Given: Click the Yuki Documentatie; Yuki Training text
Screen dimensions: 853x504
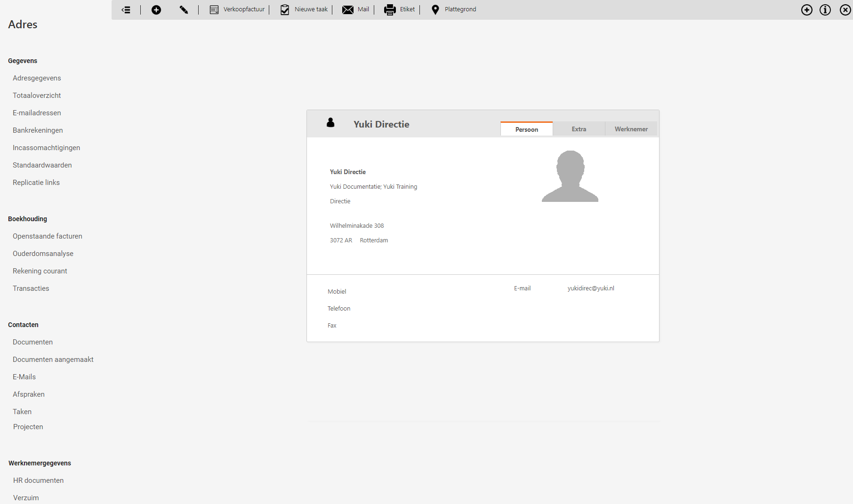Looking at the screenshot, I should tap(373, 187).
